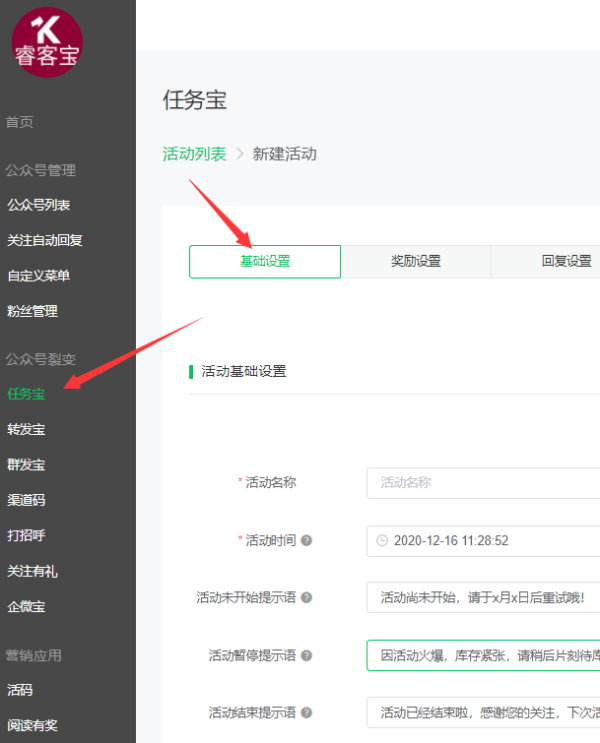Open 阅读有奖 in sidebar
The image size is (600, 743).
32,725
